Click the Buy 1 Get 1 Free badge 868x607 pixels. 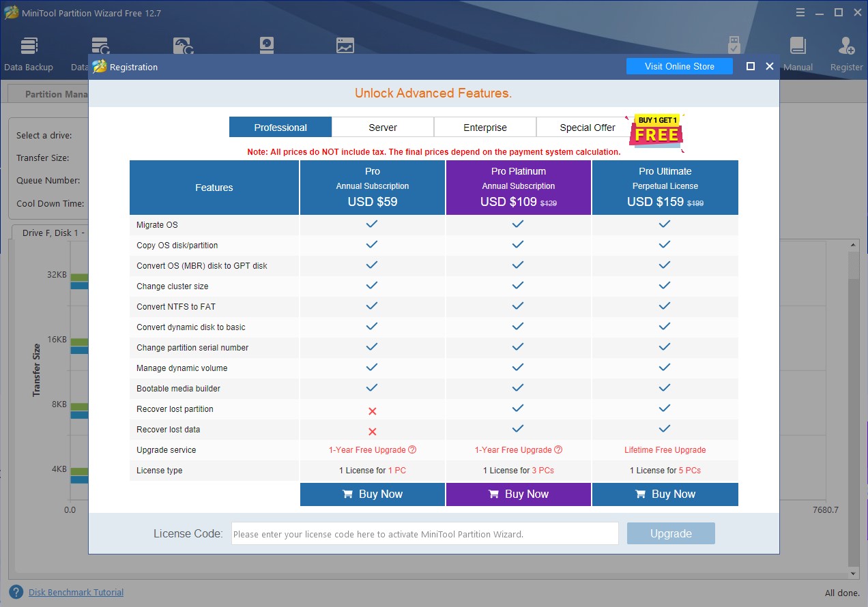coord(656,131)
